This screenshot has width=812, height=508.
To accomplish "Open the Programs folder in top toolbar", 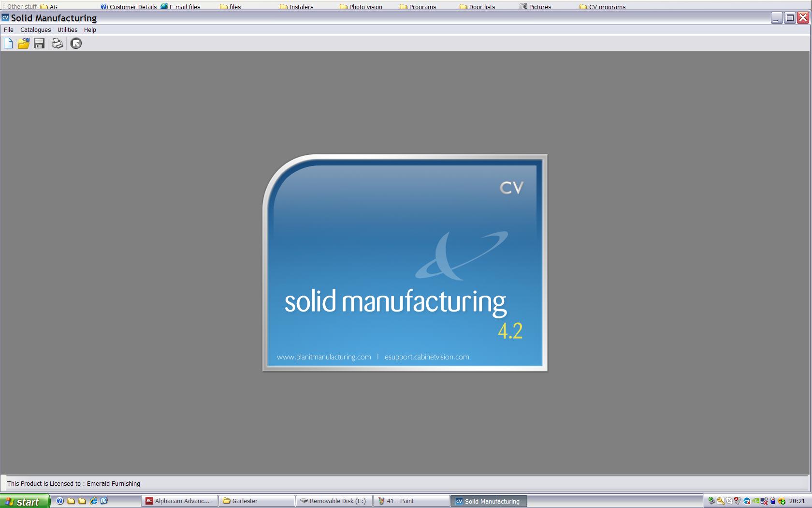I will click(418, 7).
